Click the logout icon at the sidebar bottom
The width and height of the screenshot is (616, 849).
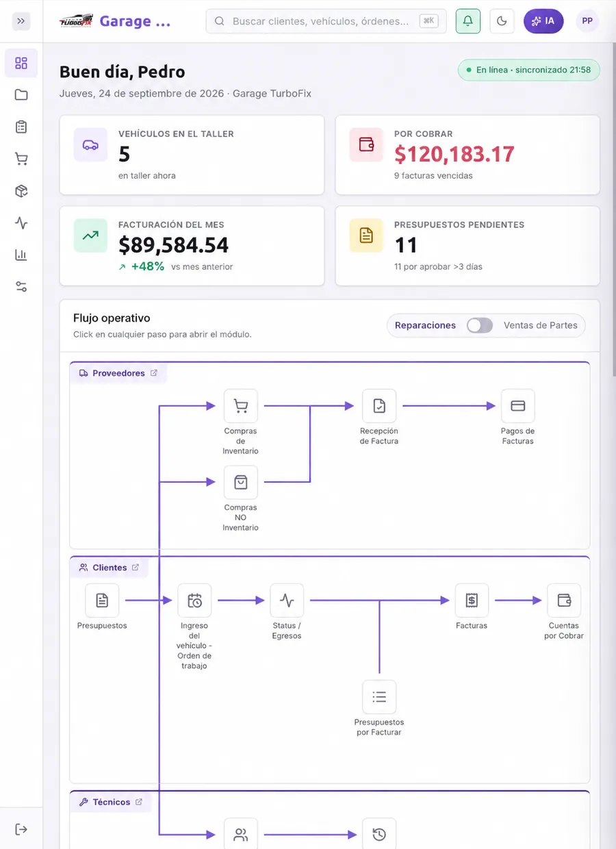pyautogui.click(x=21, y=829)
